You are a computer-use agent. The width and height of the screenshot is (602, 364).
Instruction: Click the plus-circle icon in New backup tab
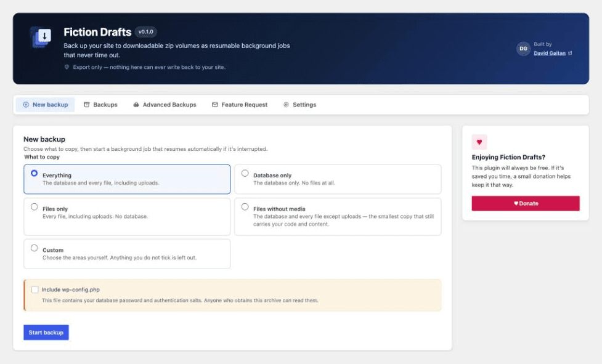click(x=26, y=105)
